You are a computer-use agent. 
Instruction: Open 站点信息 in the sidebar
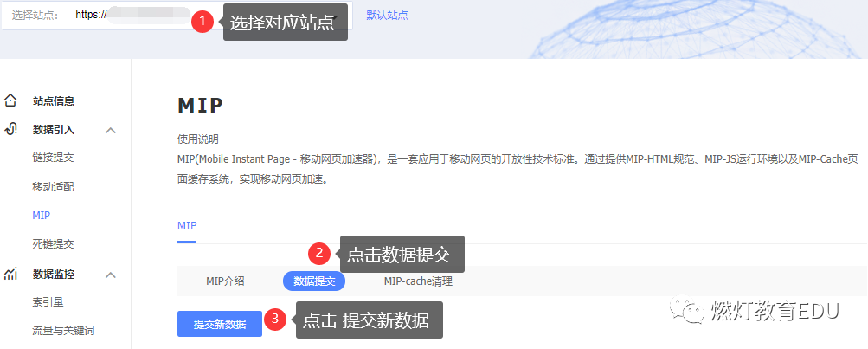point(53,100)
